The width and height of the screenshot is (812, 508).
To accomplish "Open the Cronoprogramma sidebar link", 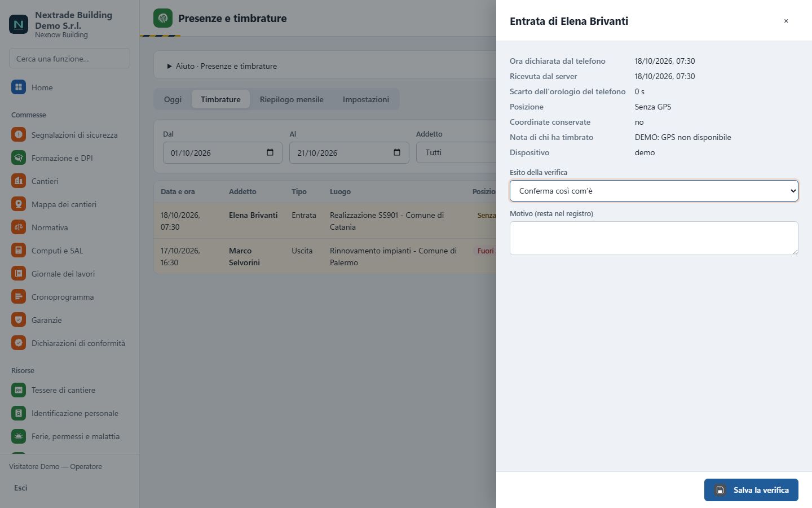I will (70, 297).
